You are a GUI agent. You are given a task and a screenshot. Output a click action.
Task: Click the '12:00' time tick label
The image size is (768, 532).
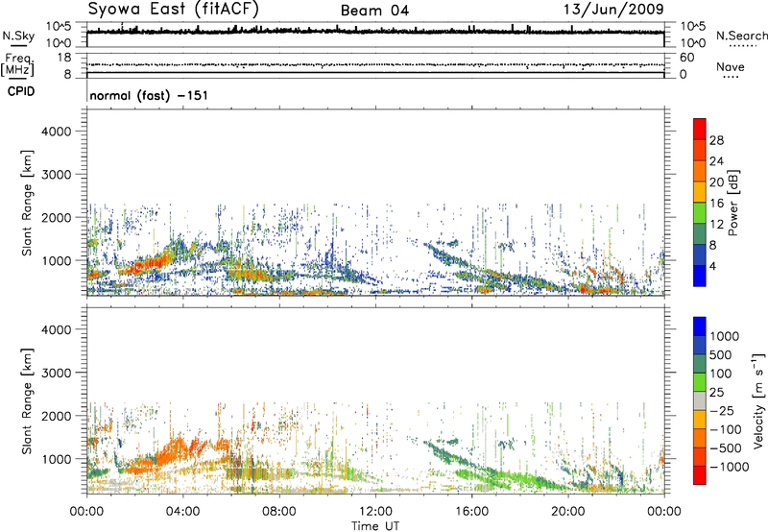pos(375,512)
